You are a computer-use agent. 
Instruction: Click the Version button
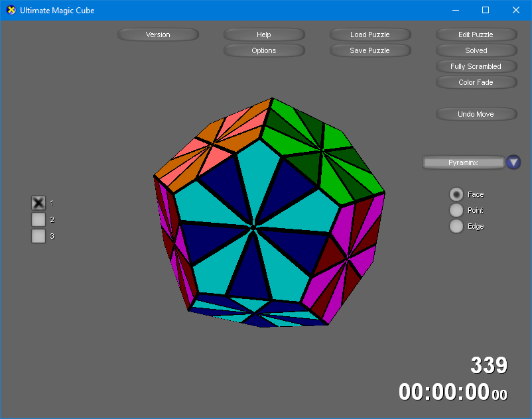[x=158, y=34]
